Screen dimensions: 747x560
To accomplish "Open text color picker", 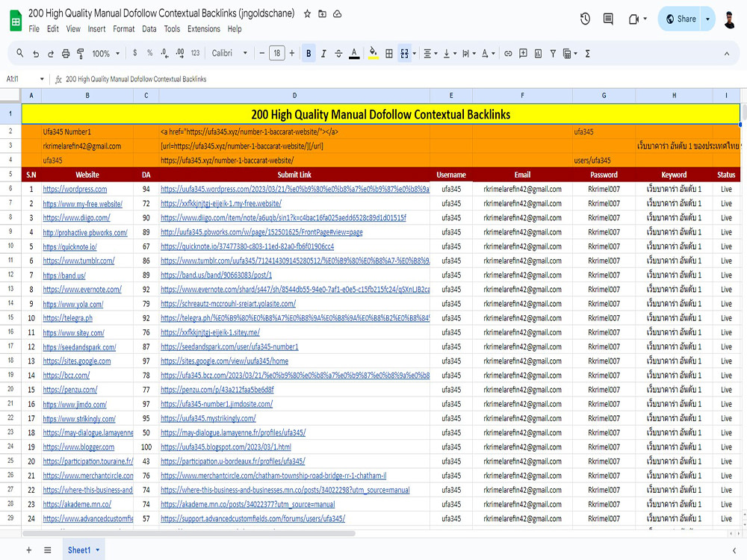I will coord(354,54).
